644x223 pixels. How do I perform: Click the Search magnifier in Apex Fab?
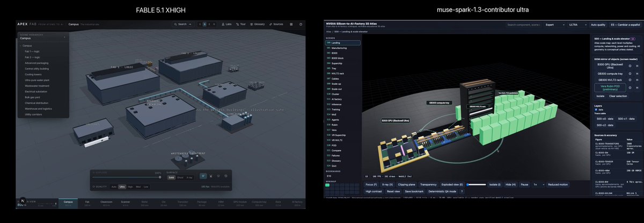tap(175, 24)
